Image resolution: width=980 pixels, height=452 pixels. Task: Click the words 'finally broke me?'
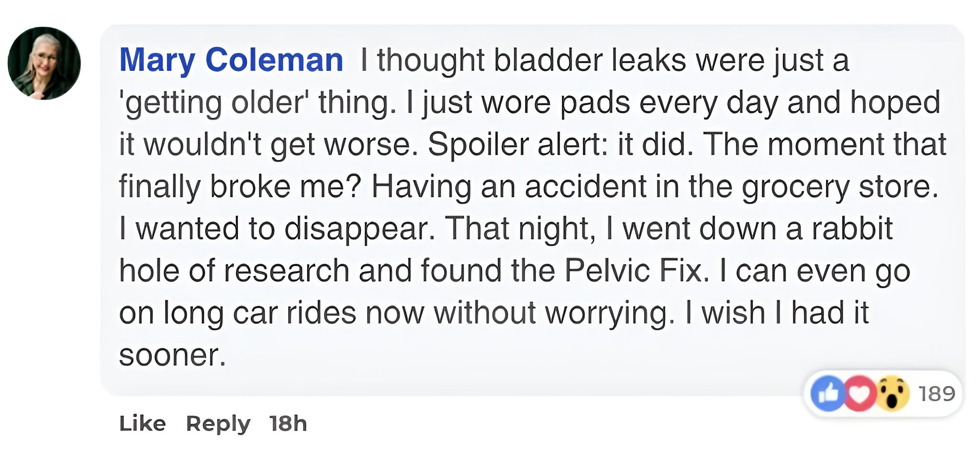click(239, 187)
